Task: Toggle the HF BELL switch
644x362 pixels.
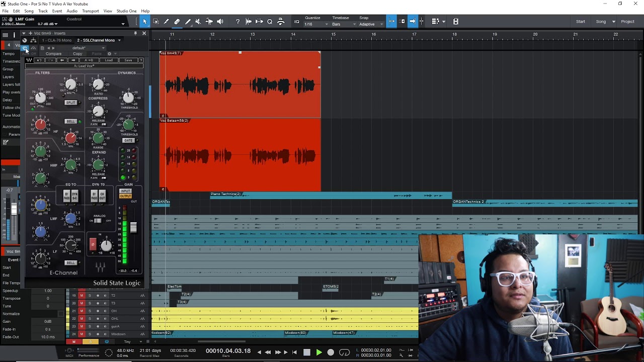Action: pyautogui.click(x=70, y=121)
